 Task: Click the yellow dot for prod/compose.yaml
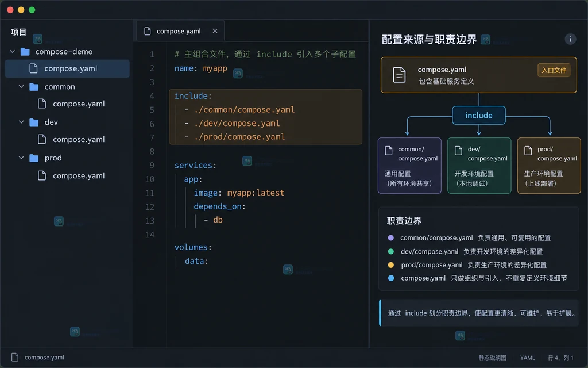pos(390,264)
